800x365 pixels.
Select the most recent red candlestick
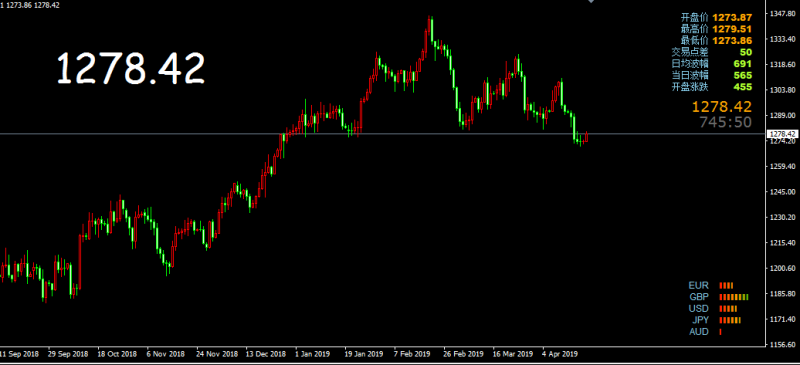coord(587,136)
